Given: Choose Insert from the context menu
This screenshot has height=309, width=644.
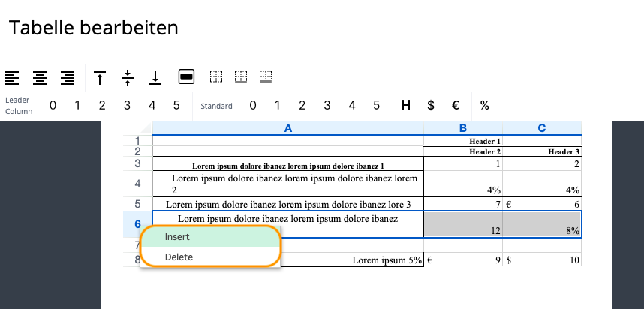Looking at the screenshot, I should (x=211, y=237).
